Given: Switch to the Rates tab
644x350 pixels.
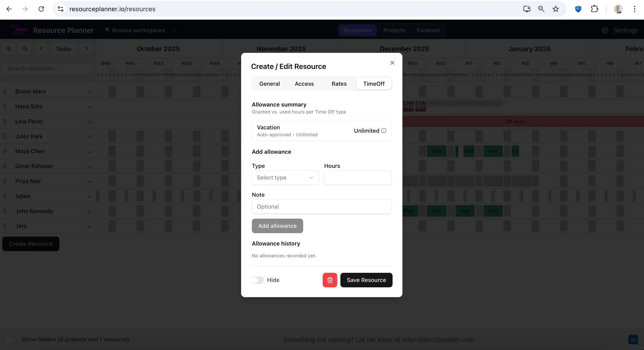Looking at the screenshot, I should click(x=339, y=84).
